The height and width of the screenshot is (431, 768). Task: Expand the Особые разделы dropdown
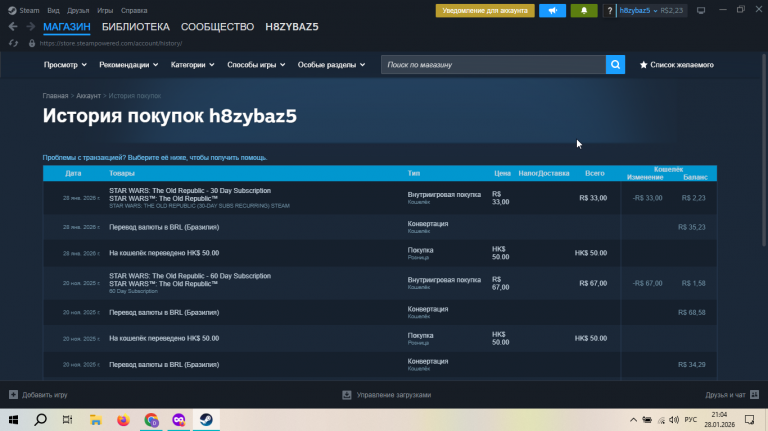pyautogui.click(x=328, y=65)
